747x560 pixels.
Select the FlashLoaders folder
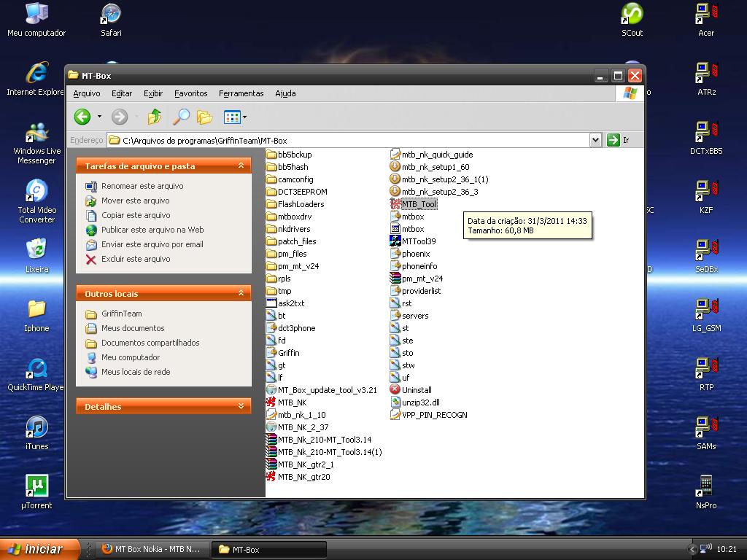click(295, 204)
